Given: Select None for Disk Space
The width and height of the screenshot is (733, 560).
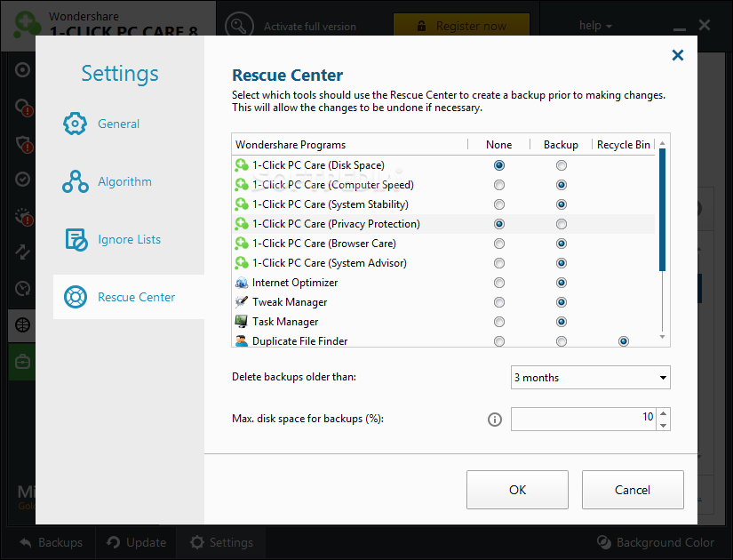Looking at the screenshot, I should click(x=499, y=165).
